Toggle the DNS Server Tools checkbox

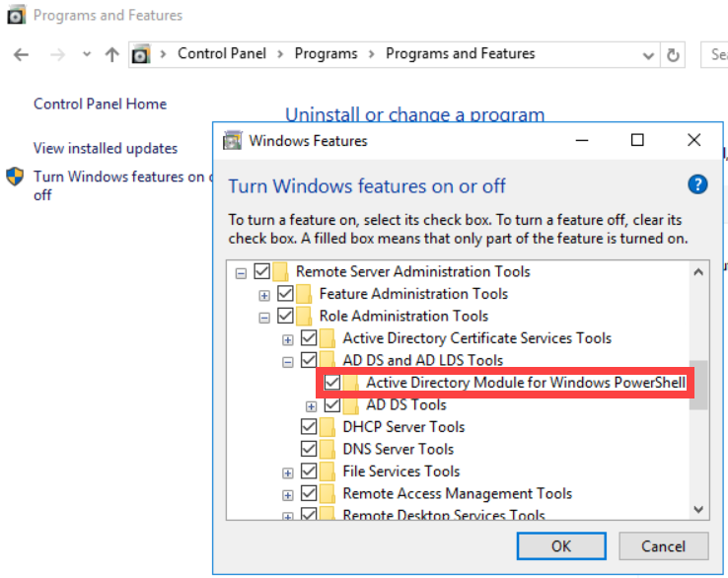310,449
